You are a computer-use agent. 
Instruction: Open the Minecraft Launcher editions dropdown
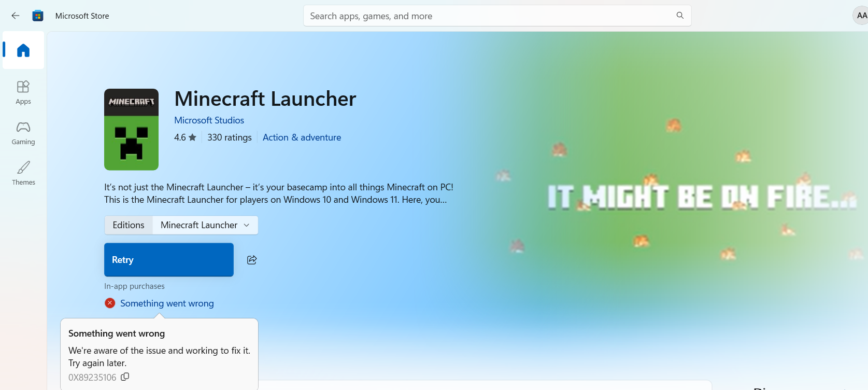click(205, 225)
